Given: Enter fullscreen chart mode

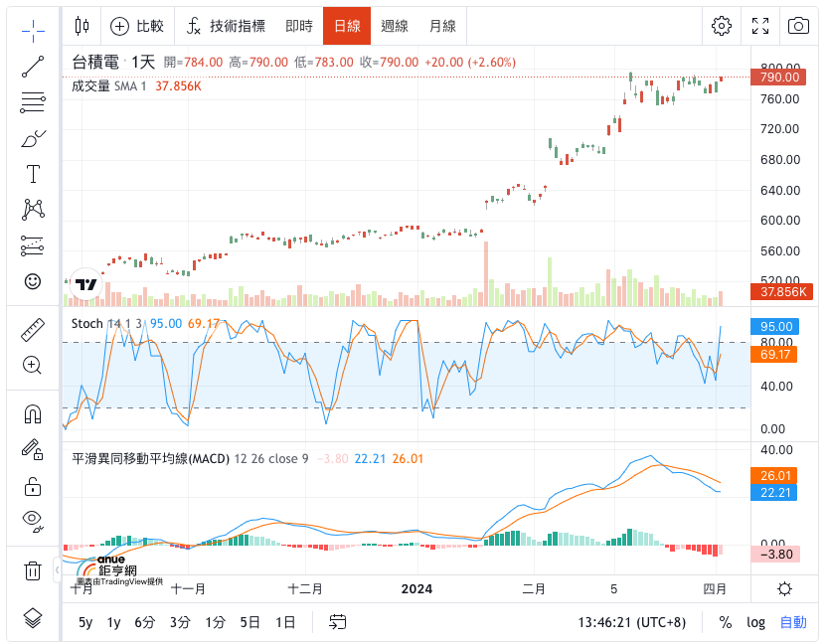Looking at the screenshot, I should pos(759,26).
